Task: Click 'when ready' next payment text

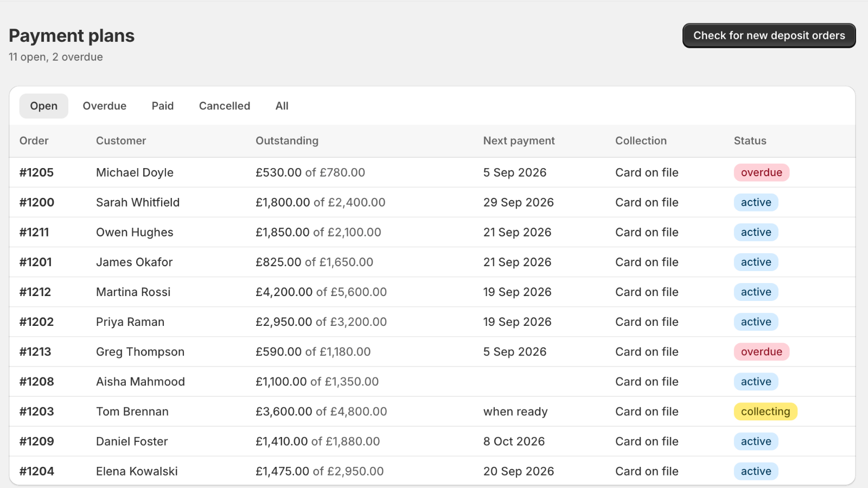Action: (x=515, y=411)
